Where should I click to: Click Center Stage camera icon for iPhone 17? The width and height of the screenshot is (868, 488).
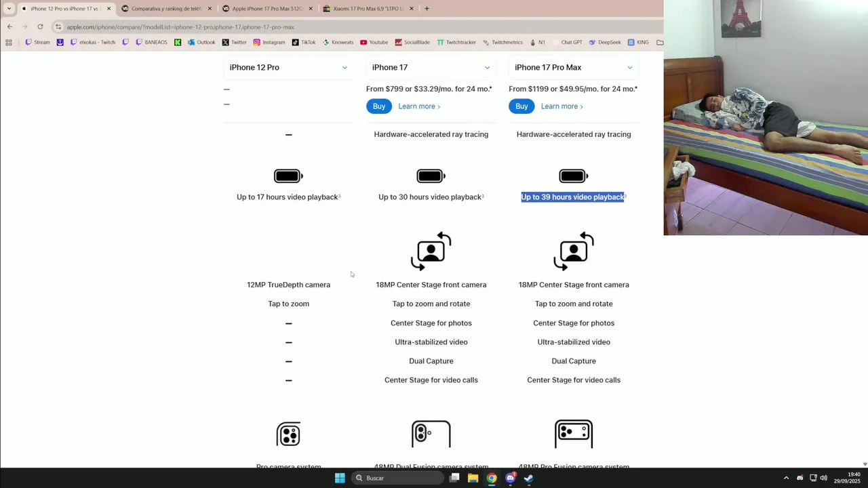(x=431, y=251)
